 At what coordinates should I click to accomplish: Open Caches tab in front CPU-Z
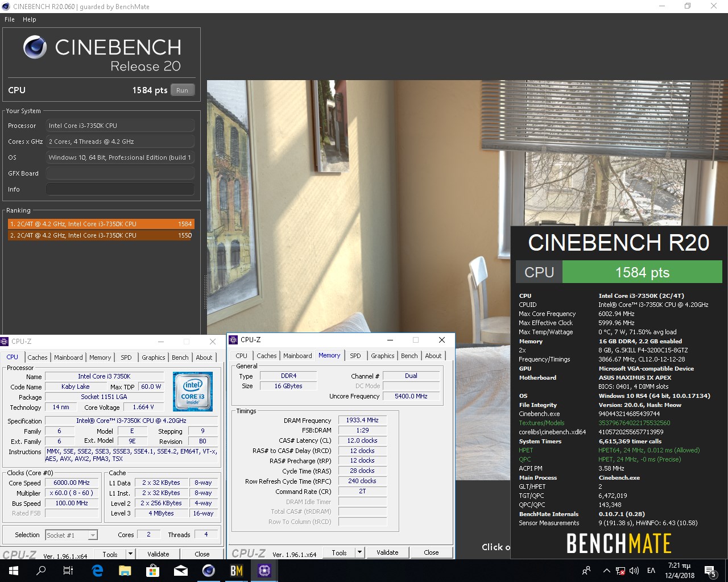coord(267,356)
